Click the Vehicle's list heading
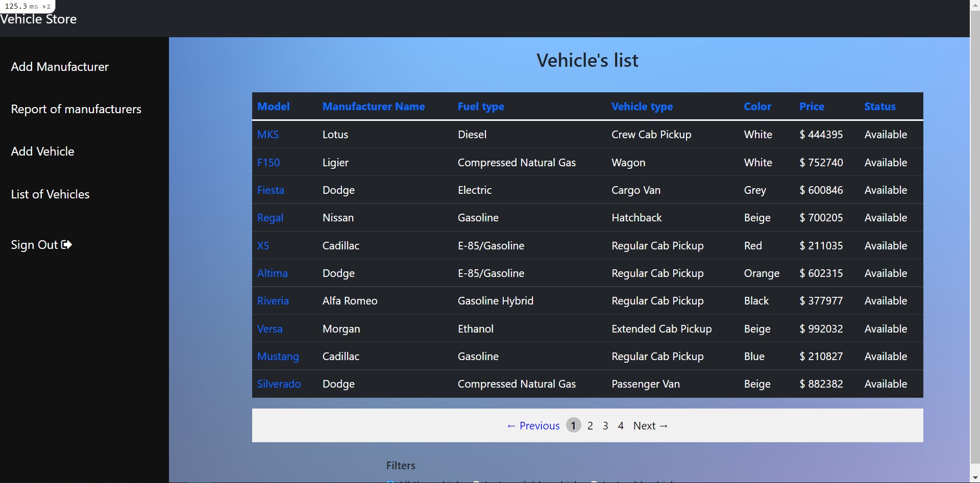The height and width of the screenshot is (483, 980). pyautogui.click(x=587, y=61)
